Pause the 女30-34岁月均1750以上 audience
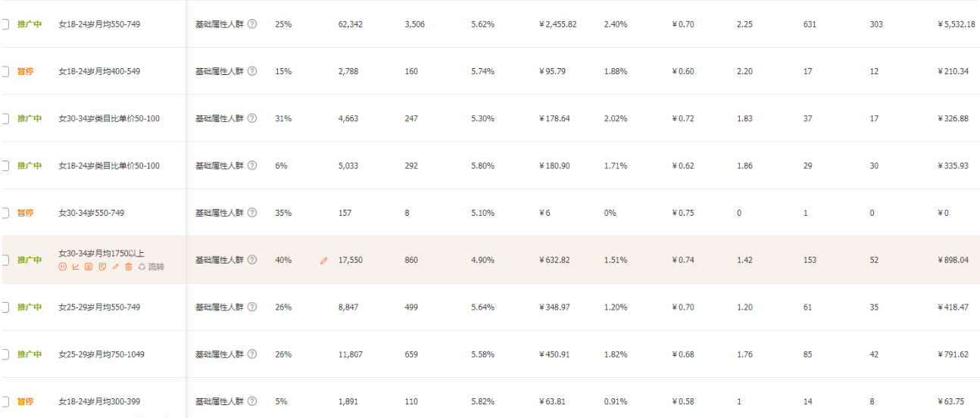 click(x=63, y=267)
